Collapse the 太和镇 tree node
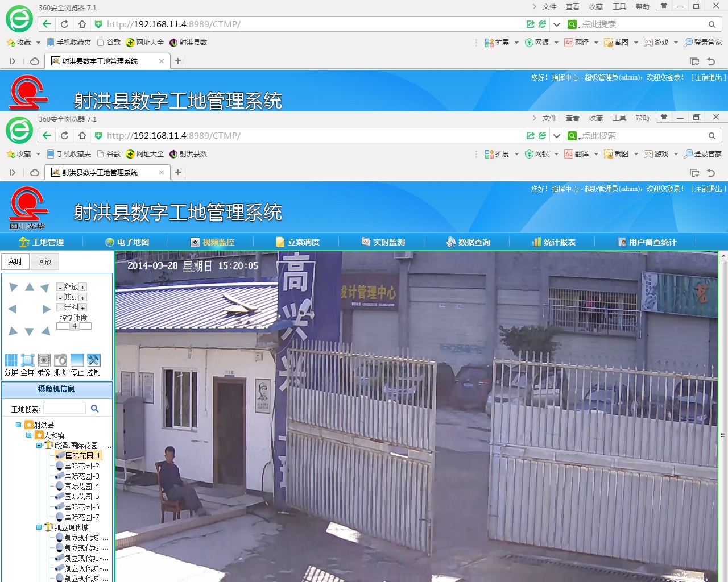 tap(29, 435)
